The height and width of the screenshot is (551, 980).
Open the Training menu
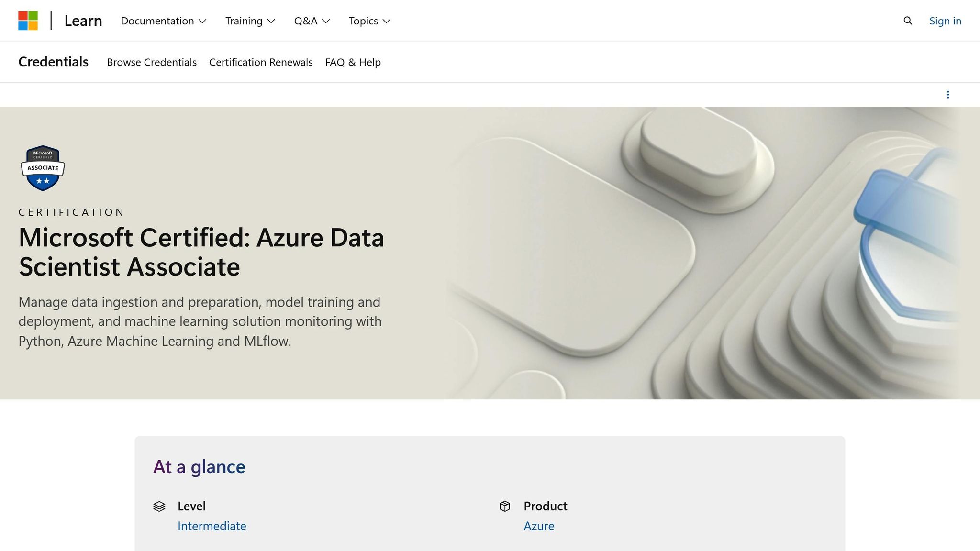[x=250, y=21]
